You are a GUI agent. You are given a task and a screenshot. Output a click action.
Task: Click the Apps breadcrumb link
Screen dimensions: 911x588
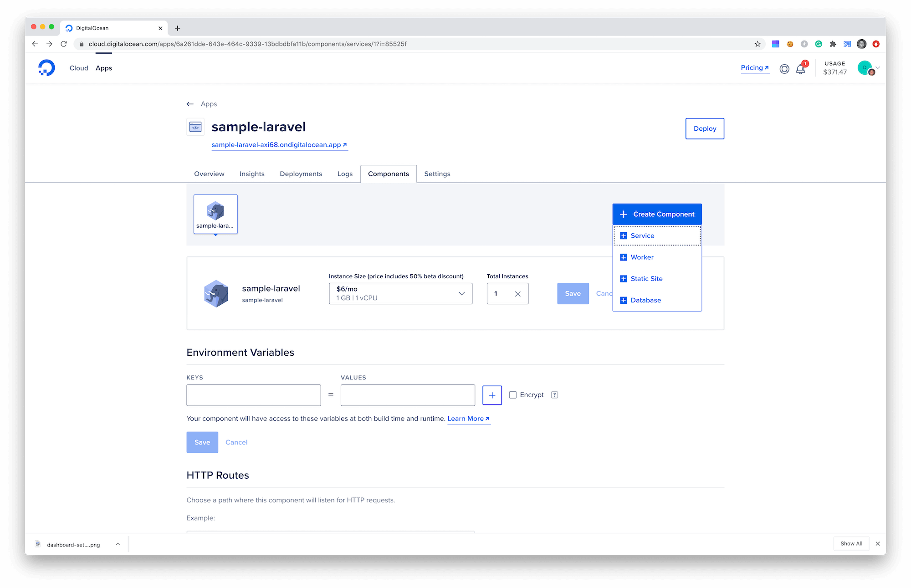pyautogui.click(x=209, y=104)
